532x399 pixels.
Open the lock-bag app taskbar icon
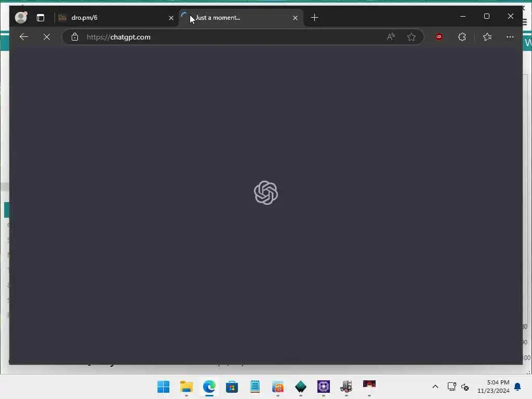click(278, 387)
